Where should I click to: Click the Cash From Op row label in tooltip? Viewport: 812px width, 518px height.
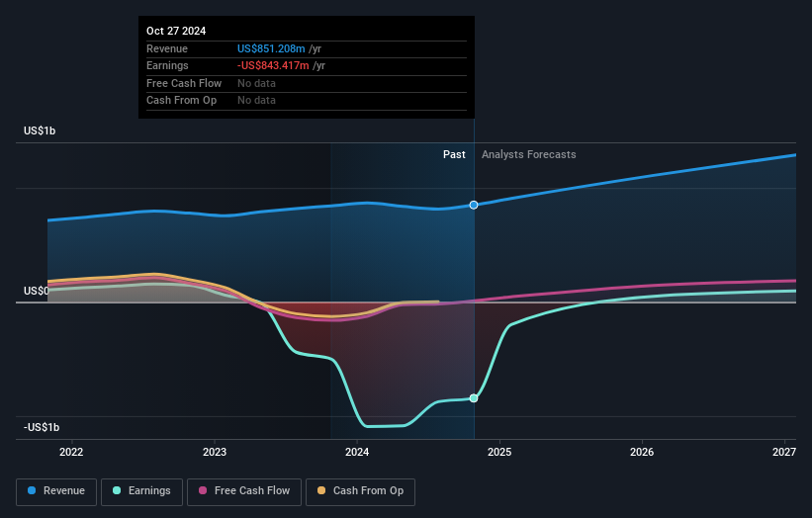tap(181, 101)
